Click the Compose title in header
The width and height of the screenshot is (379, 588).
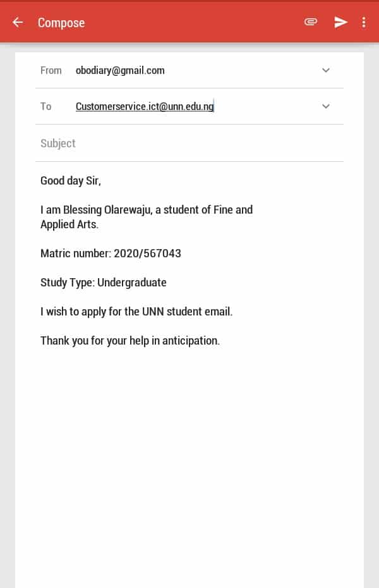tap(61, 23)
